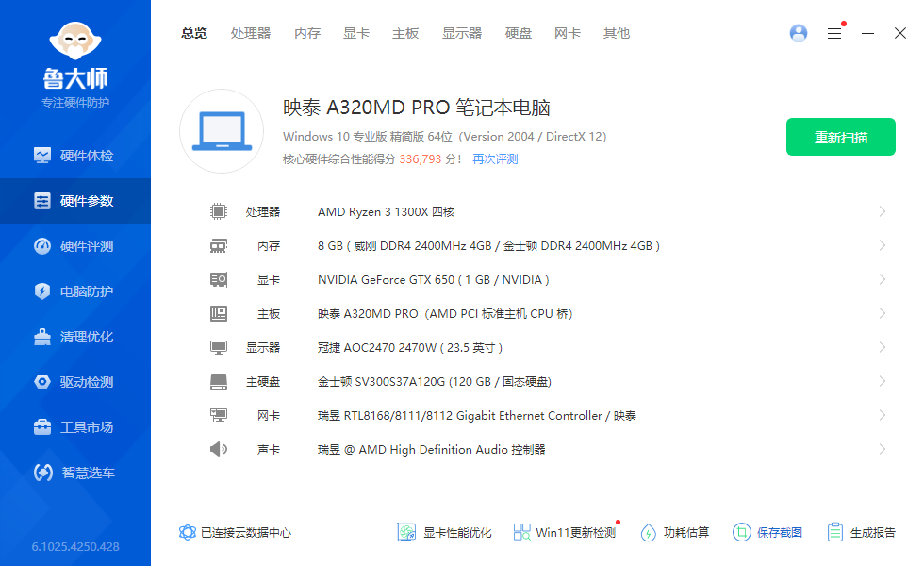Image resolution: width=924 pixels, height=566 pixels.
Task: Expand the 主硬盘 row chevron
Action: (x=883, y=381)
